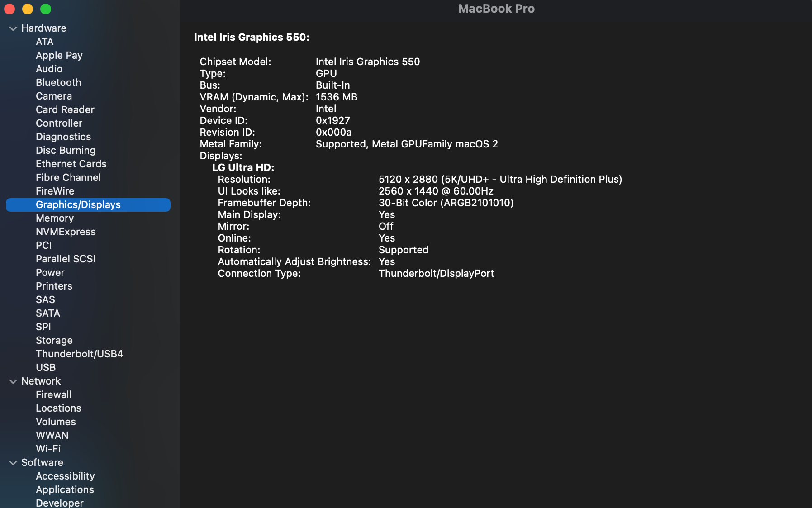Select SPI in the sidebar
The height and width of the screenshot is (508, 812).
[x=43, y=327]
